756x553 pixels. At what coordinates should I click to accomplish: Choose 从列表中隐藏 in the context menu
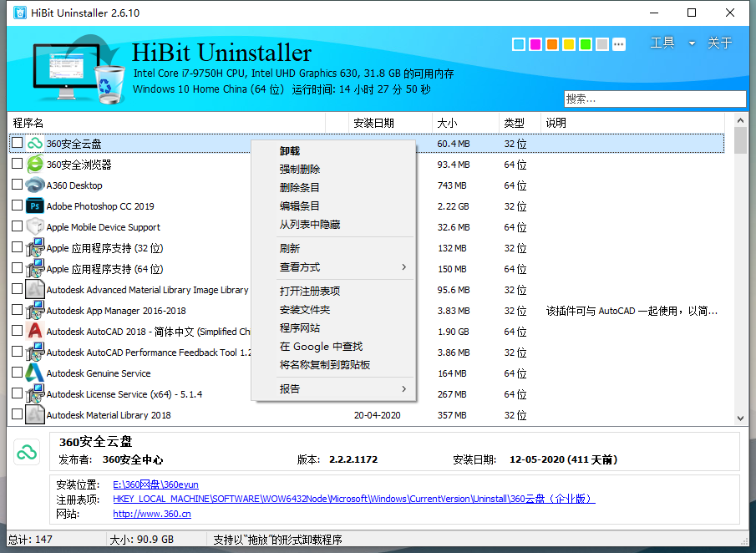[x=333, y=224]
